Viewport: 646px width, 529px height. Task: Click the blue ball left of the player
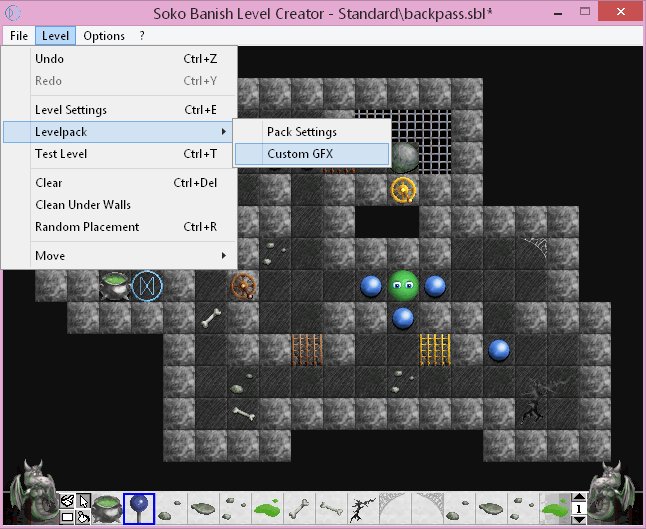tap(371, 286)
